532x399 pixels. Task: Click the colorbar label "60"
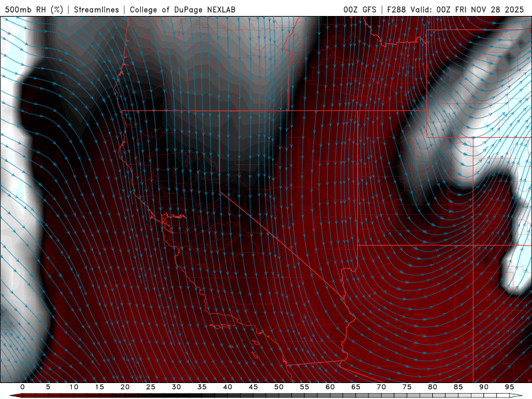pyautogui.click(x=330, y=387)
